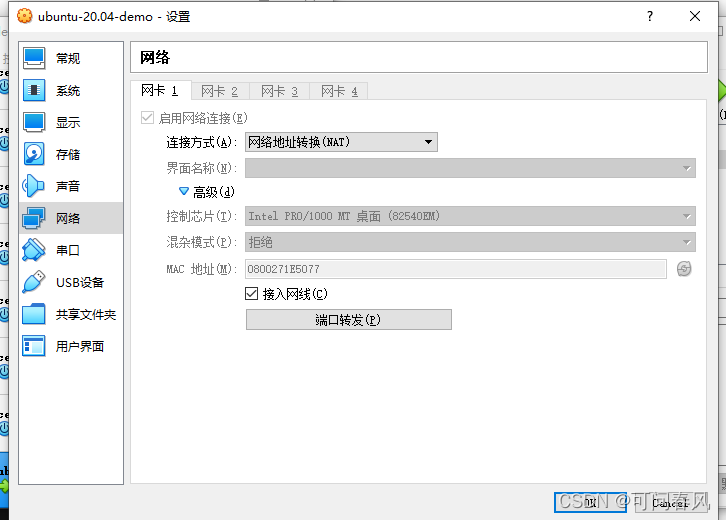Screen dimensions: 726x520
Task: Open 连接方式 NAT dropdown
Action: [x=341, y=142]
